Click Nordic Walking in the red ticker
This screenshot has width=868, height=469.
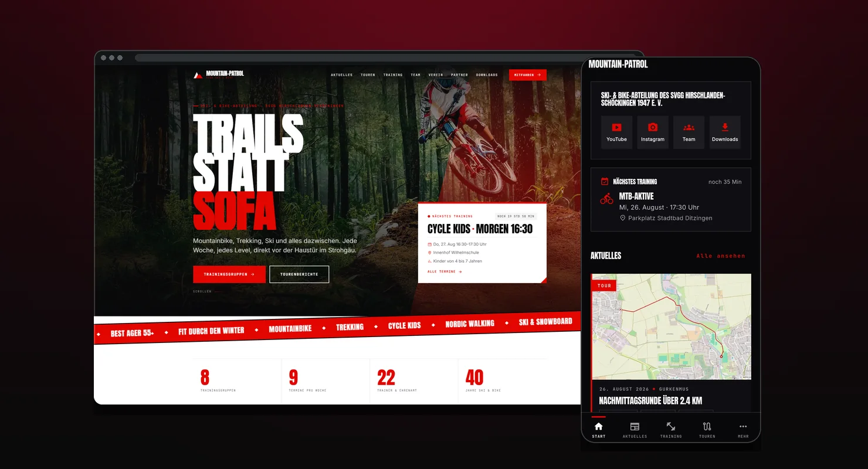470,324
